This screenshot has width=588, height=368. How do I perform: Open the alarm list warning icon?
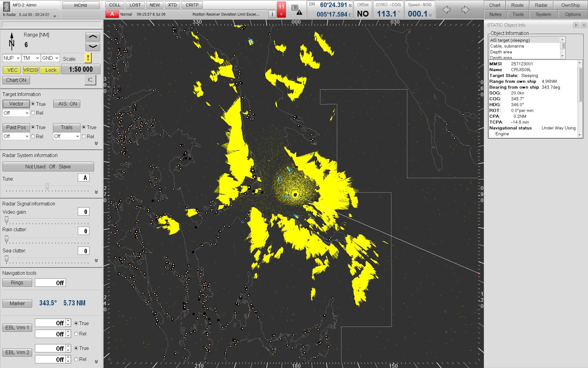click(x=296, y=10)
